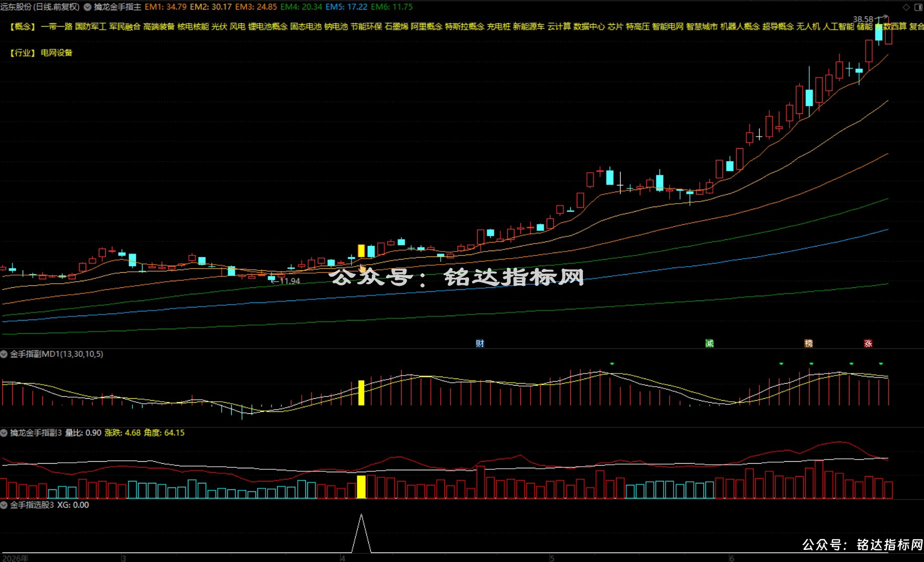Viewport: 924px width, 562px height.
Task: Click the blue 财 event marker
Action: tap(480, 343)
